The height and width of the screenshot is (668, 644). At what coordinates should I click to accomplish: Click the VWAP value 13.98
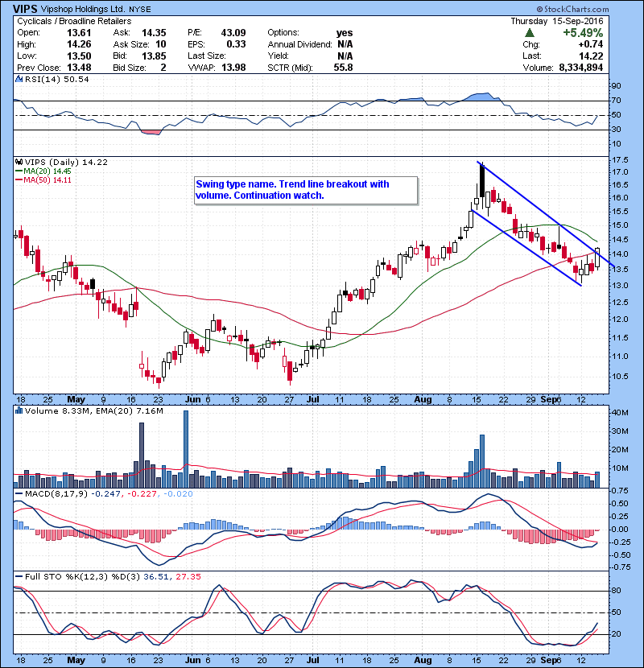[x=233, y=68]
